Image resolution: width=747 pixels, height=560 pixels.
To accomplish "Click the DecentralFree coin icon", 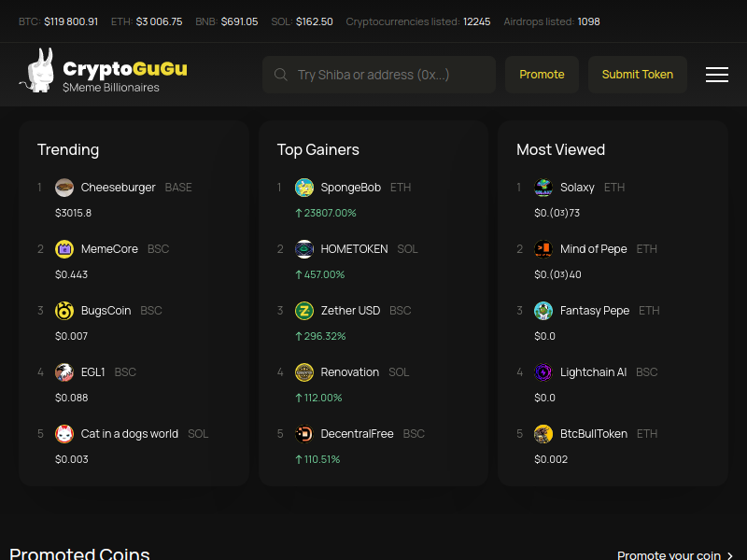I will click(304, 434).
